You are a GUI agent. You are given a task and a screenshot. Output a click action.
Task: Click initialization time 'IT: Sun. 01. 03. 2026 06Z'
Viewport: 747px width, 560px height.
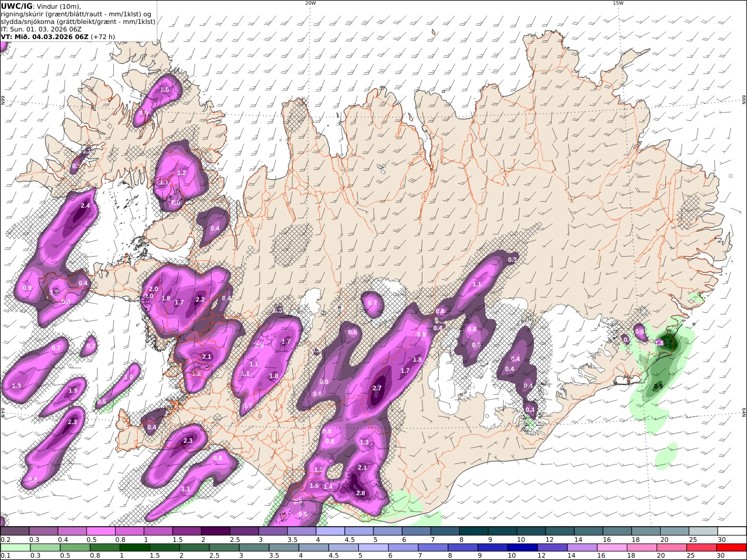click(41, 29)
